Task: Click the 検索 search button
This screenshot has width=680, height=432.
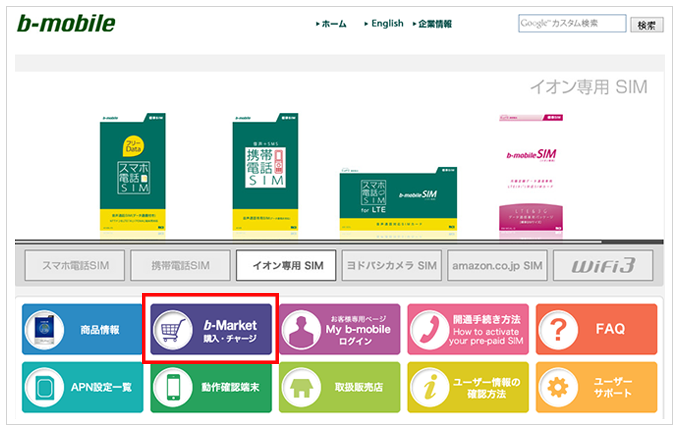Action: click(x=647, y=25)
